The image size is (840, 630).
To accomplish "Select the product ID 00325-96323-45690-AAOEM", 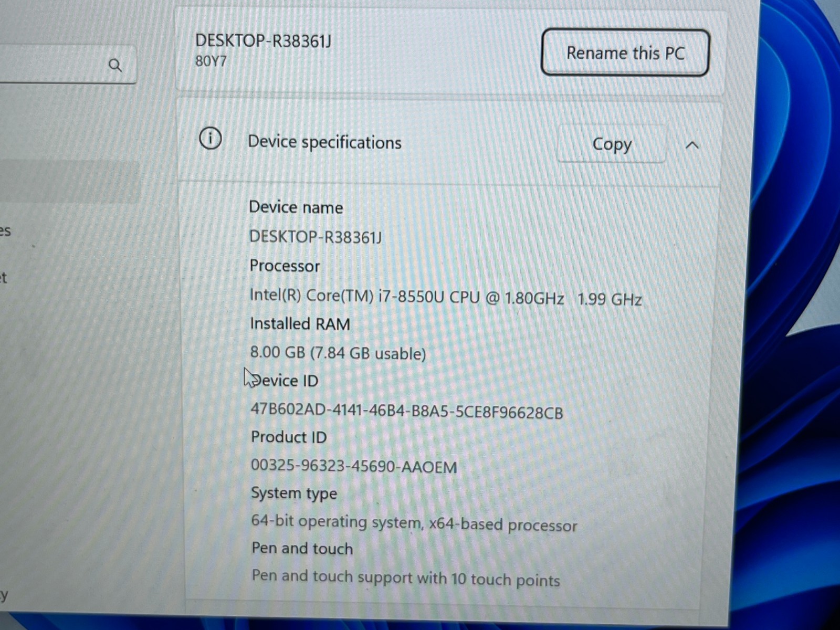I will 354,466.
